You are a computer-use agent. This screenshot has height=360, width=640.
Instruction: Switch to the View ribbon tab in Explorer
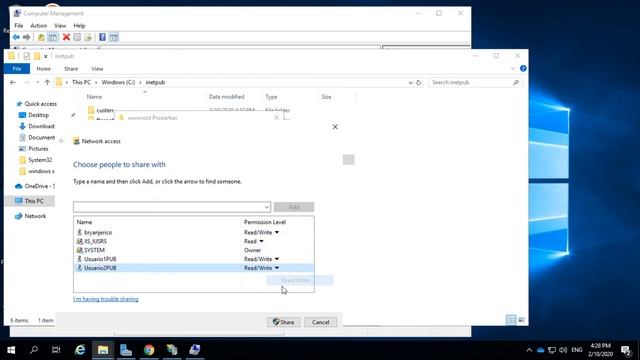(x=97, y=69)
